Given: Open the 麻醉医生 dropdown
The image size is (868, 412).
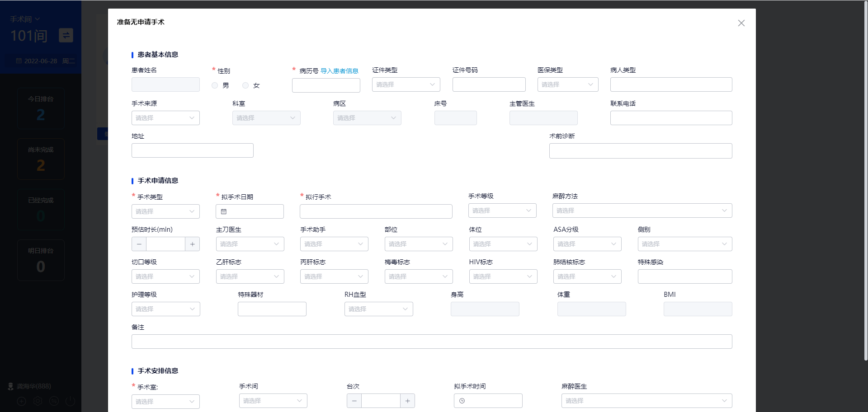Looking at the screenshot, I should pos(646,401).
